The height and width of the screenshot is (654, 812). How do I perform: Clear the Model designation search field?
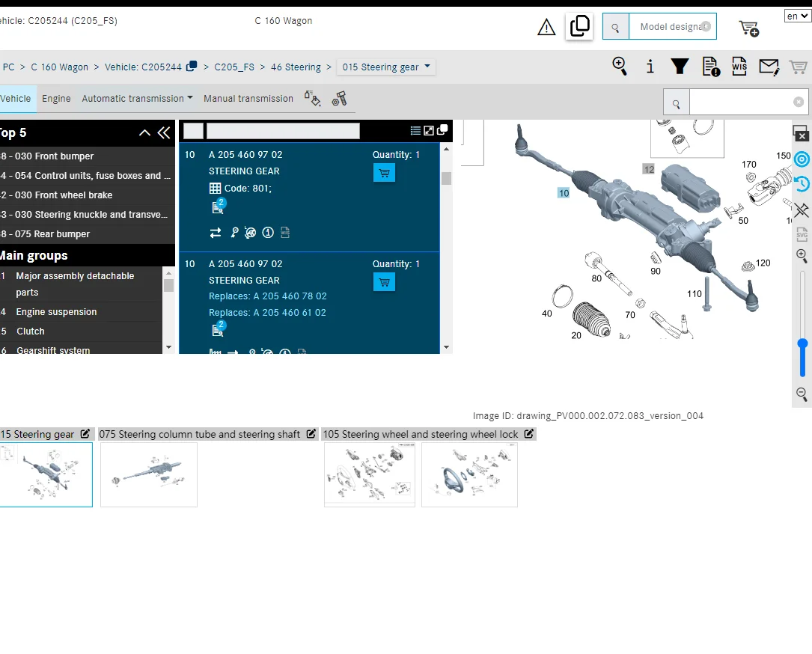click(x=706, y=26)
